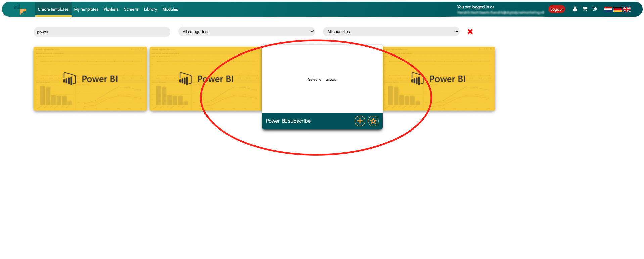Clear filters with the red X
Viewport: 644px width, 259px height.
tap(470, 32)
